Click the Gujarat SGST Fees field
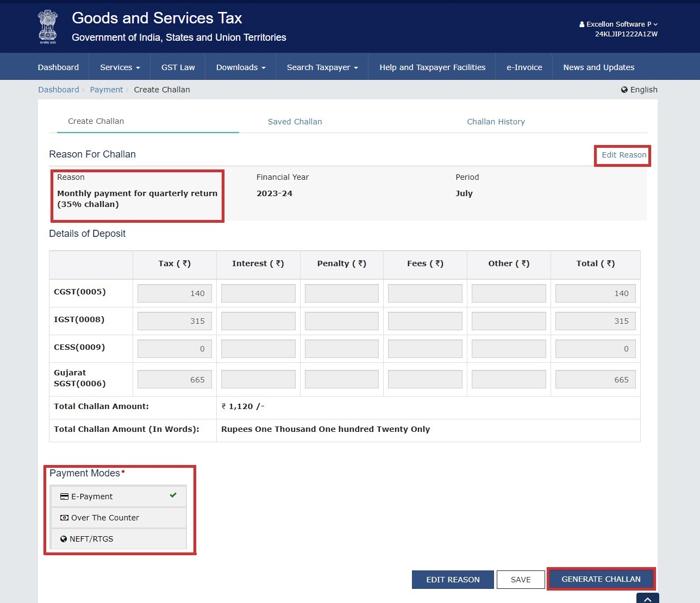The height and width of the screenshot is (603, 700). (x=425, y=379)
